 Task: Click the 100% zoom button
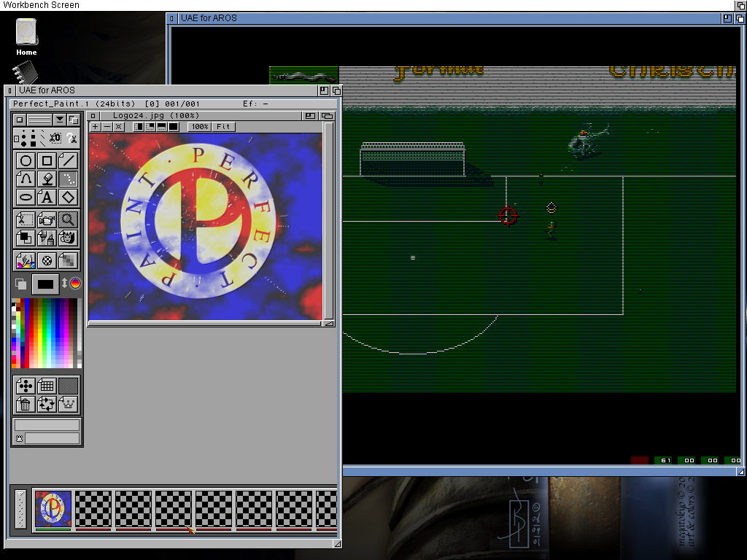(x=200, y=127)
